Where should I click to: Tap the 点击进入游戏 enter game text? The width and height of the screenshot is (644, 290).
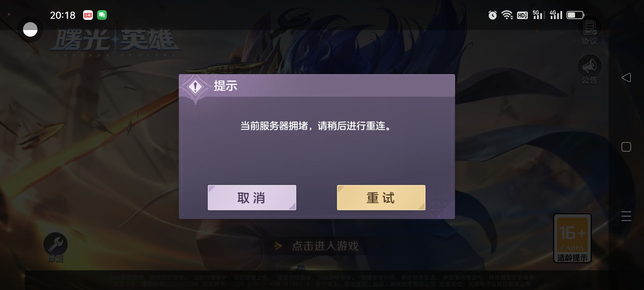tap(325, 246)
